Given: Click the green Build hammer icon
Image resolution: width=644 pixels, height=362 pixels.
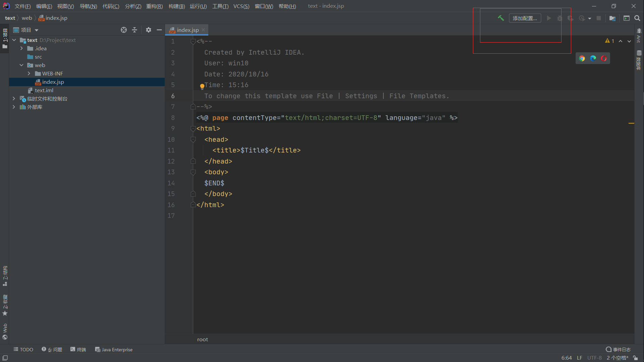Looking at the screenshot, I should tap(501, 18).
